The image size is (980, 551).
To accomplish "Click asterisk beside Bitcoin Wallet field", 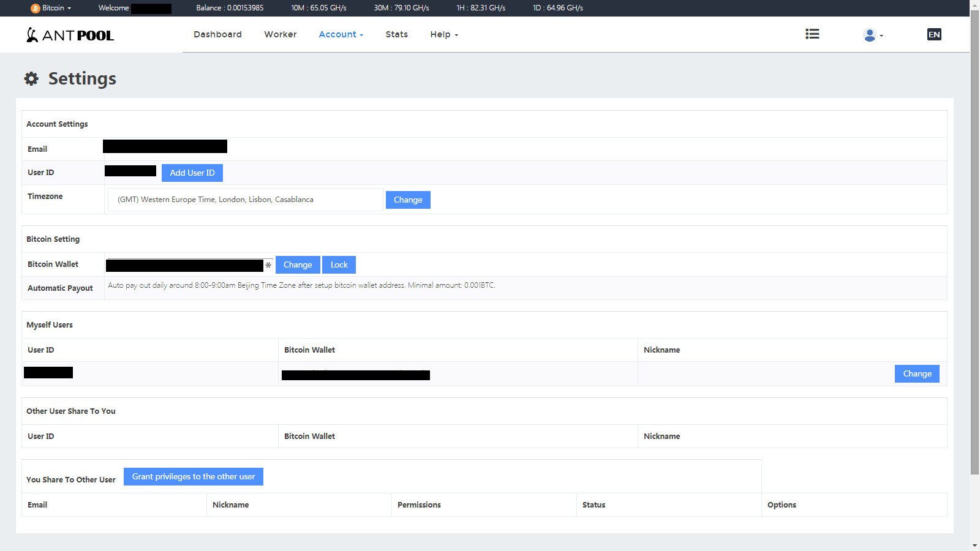I will coord(268,265).
